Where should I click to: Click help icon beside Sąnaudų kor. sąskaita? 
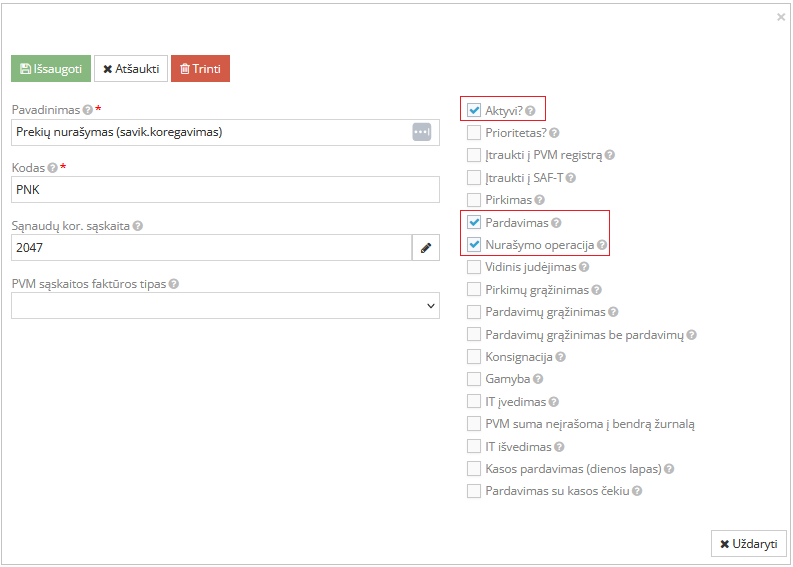pos(138,226)
